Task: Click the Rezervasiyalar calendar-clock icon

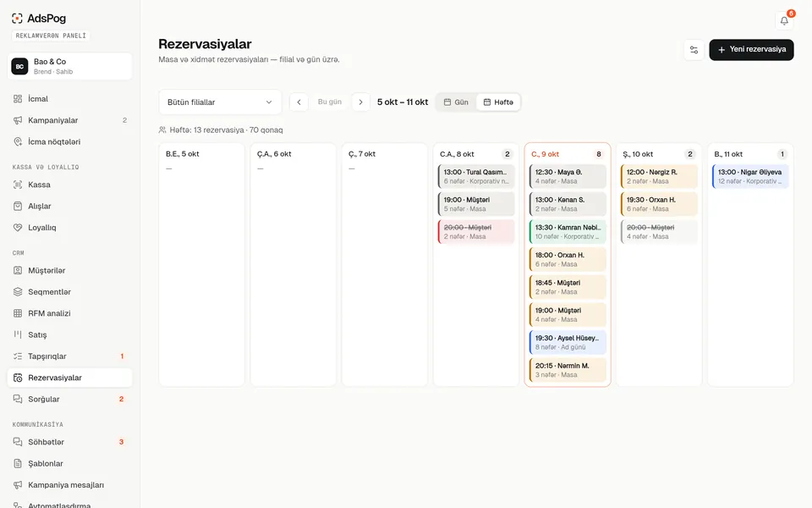Action: point(18,378)
